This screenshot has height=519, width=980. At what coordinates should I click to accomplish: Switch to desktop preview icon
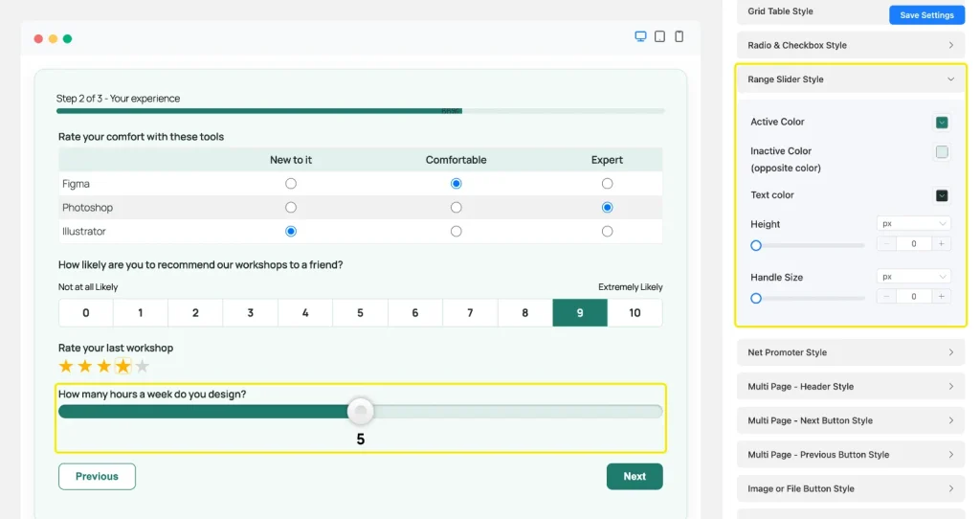tap(640, 36)
